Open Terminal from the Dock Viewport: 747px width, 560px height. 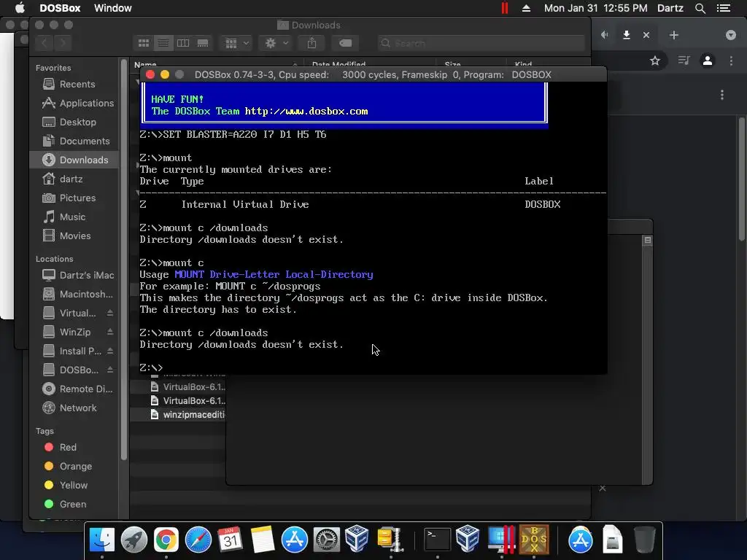tap(437, 540)
